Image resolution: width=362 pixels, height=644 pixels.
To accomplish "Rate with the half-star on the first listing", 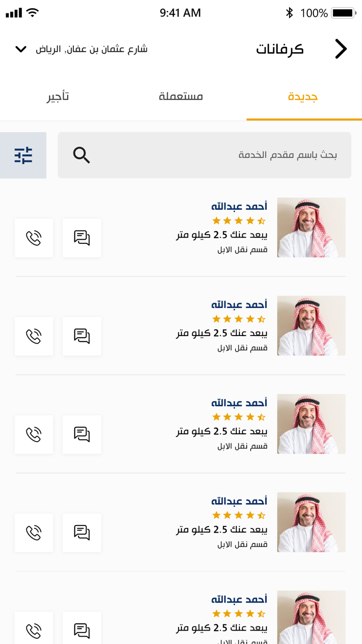I will (261, 219).
